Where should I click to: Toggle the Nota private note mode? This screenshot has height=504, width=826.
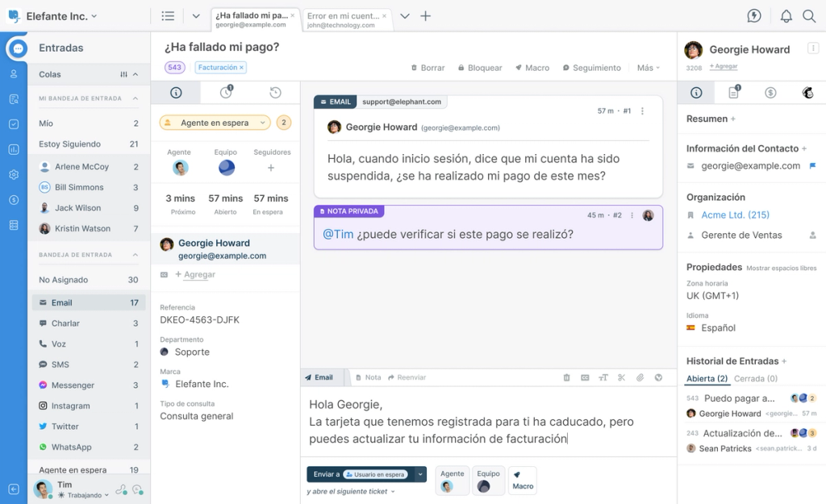coord(368,377)
